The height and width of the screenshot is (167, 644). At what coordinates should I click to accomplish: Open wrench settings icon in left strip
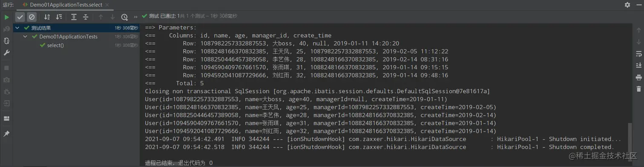7,53
